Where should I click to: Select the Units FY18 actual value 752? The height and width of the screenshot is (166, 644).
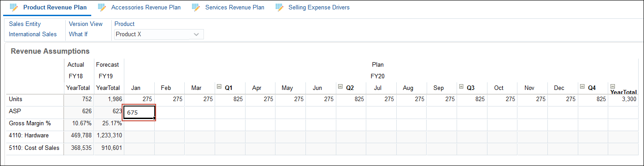(x=79, y=99)
